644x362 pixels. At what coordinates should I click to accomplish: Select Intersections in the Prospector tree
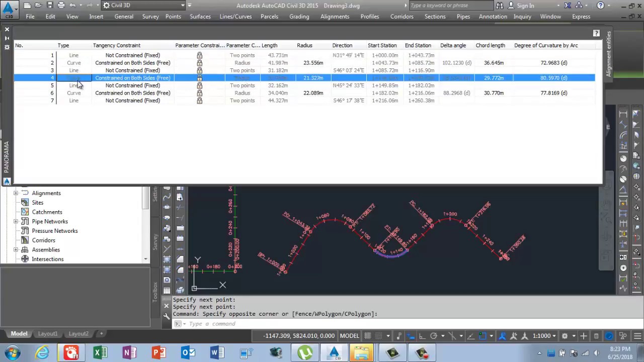(x=48, y=259)
